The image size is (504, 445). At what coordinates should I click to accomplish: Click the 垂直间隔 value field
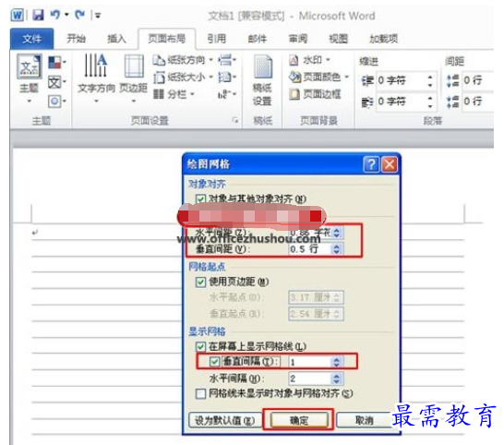click(310, 362)
